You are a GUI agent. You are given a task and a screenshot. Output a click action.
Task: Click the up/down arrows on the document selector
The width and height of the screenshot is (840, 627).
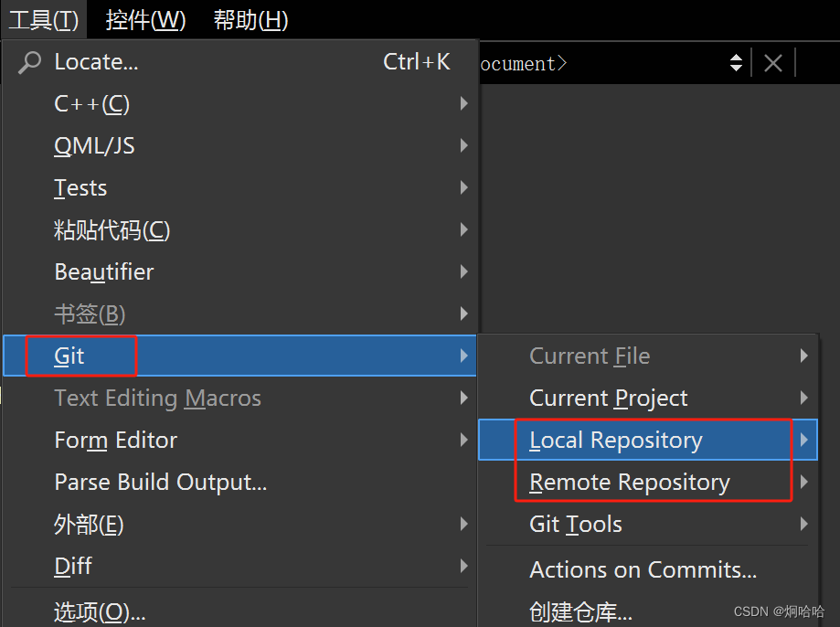[735, 62]
